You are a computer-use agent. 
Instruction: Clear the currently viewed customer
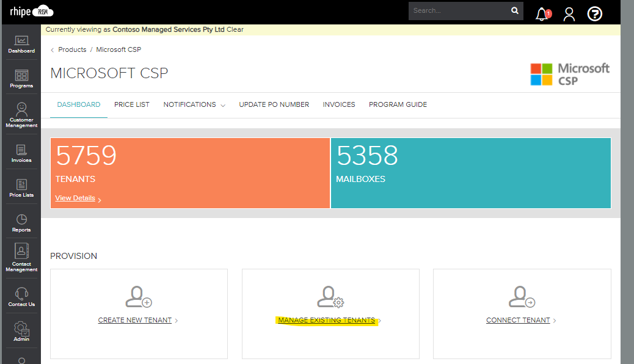[x=235, y=29]
